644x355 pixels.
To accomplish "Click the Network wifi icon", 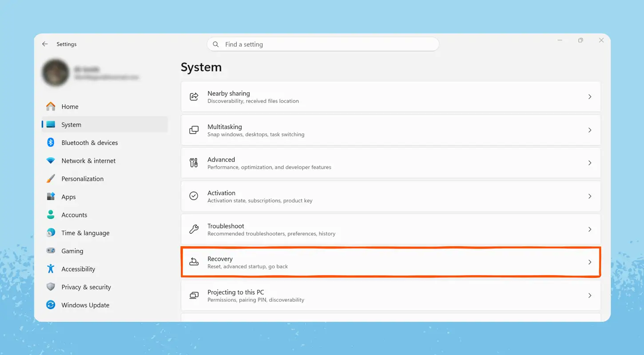I will click(51, 161).
